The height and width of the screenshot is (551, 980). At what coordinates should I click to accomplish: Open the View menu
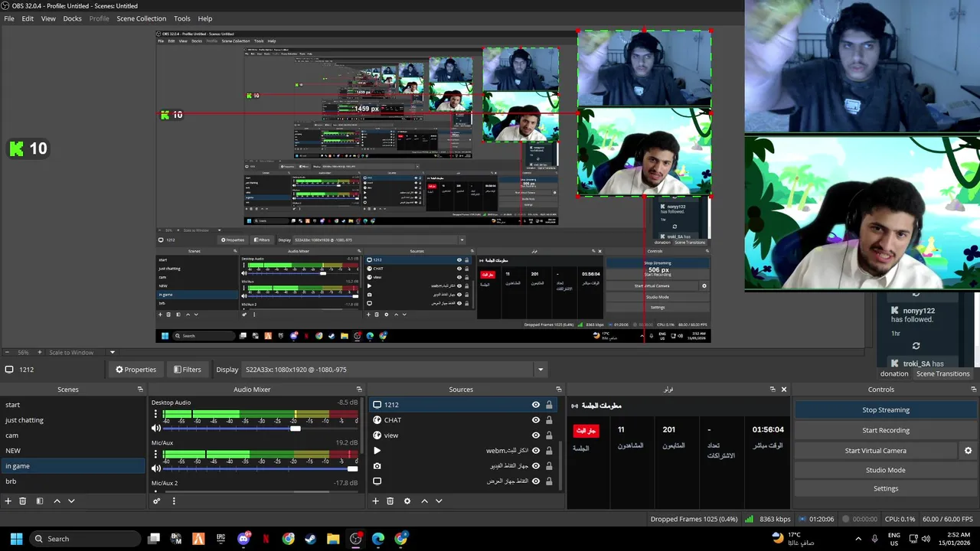coord(48,18)
